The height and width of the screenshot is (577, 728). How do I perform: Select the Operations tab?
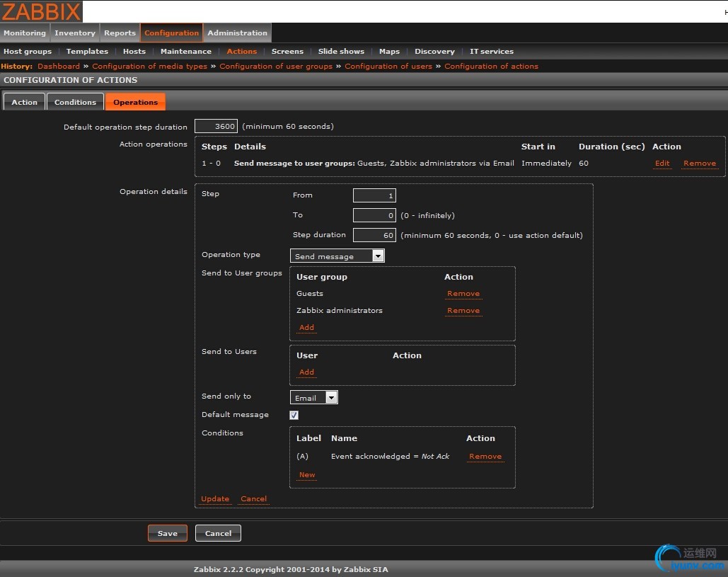point(135,102)
